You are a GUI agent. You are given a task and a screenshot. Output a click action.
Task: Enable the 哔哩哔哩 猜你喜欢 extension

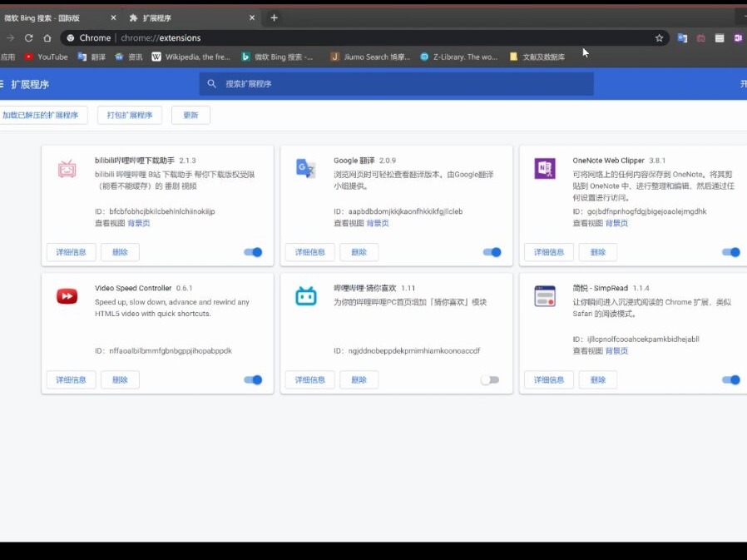point(490,380)
